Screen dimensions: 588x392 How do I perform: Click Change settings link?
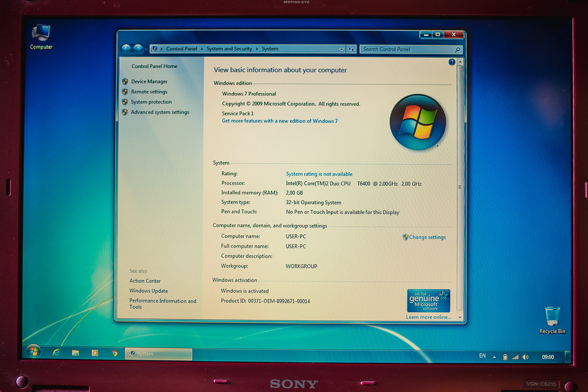[x=428, y=237]
